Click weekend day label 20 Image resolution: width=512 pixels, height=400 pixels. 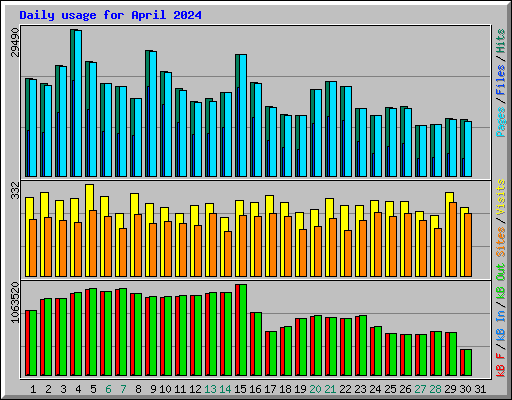pos(315,389)
